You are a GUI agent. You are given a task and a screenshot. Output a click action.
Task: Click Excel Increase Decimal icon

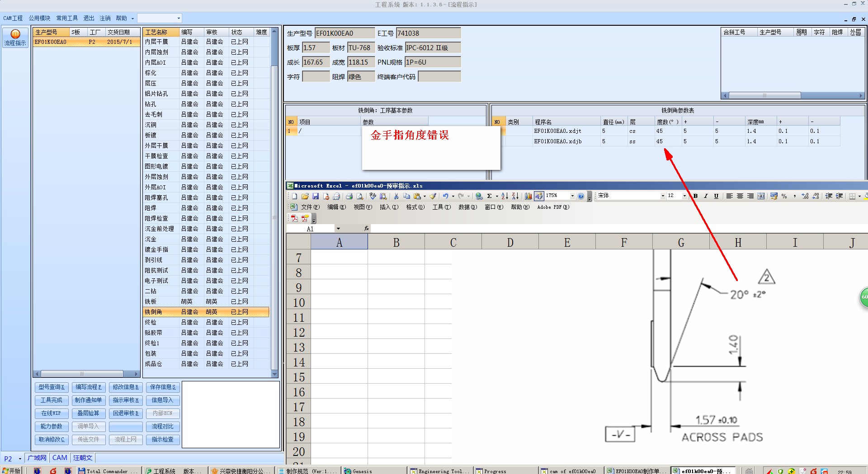tap(805, 196)
